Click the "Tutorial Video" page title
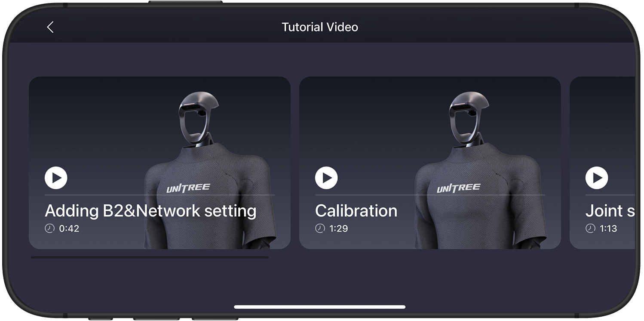Viewport: 644px width, 321px height. pyautogui.click(x=320, y=27)
